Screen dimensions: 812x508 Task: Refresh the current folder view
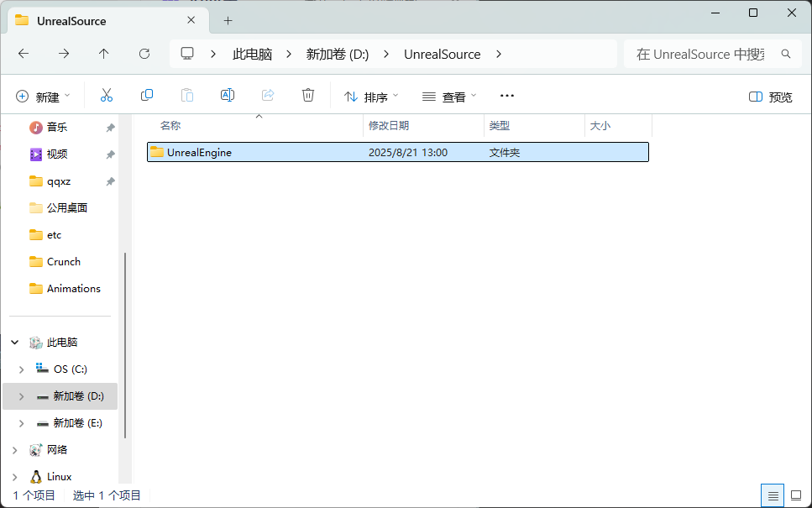coord(144,54)
